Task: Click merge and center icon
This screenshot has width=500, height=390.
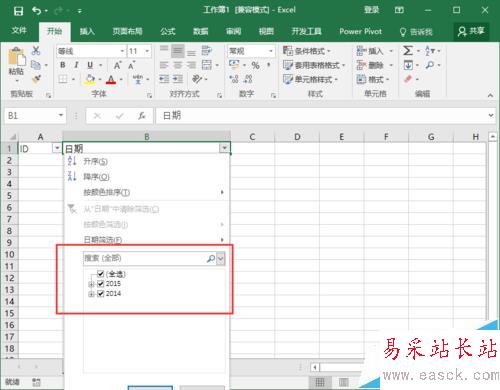Action: click(x=207, y=65)
